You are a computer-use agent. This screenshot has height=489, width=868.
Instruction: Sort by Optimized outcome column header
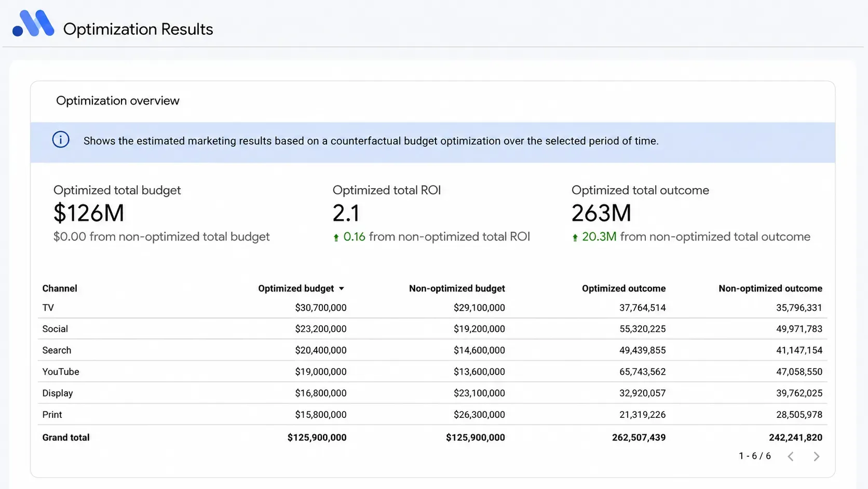tap(623, 288)
